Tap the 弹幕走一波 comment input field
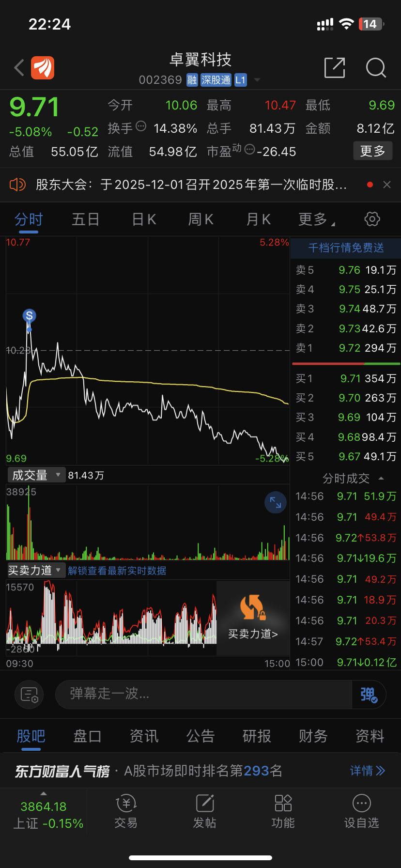 (x=203, y=695)
